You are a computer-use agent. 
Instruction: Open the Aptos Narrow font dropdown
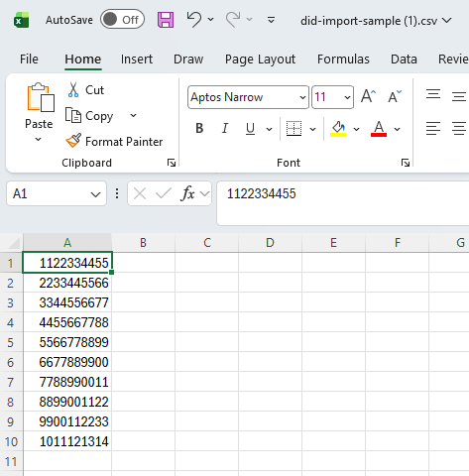click(302, 97)
